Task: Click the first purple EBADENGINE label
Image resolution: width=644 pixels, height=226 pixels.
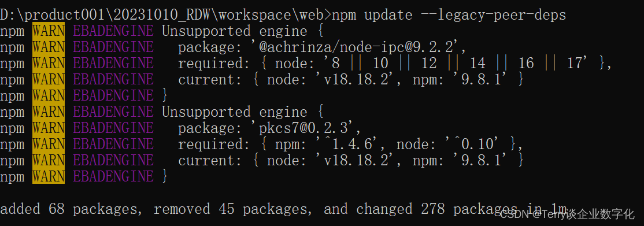Action: pyautogui.click(x=113, y=31)
